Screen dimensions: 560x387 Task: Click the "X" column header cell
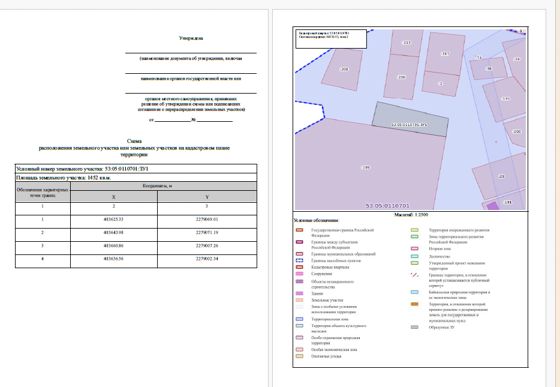coord(114,197)
